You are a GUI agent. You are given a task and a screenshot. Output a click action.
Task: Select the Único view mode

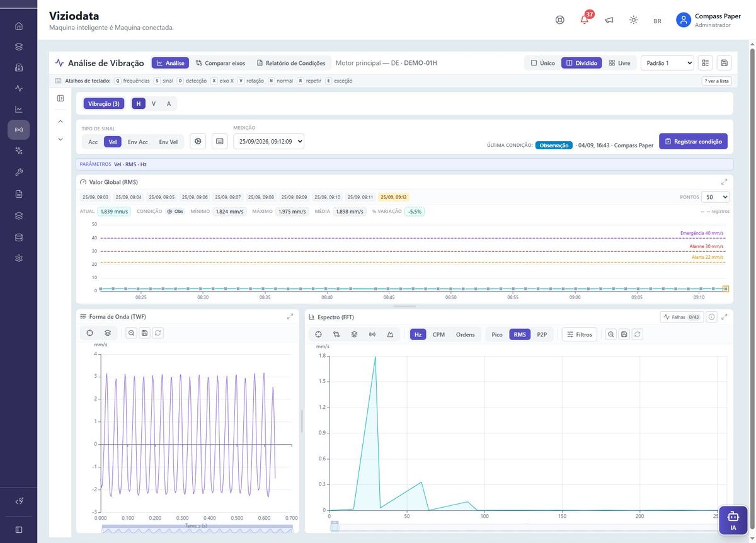(x=542, y=63)
